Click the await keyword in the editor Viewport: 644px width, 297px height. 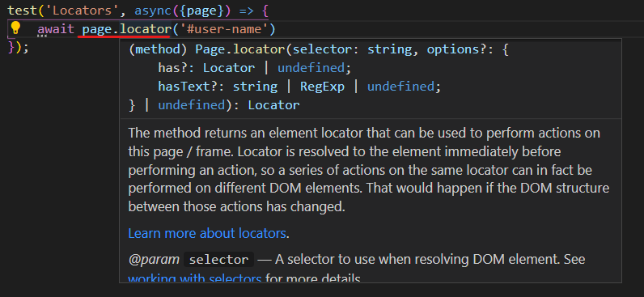[56, 29]
